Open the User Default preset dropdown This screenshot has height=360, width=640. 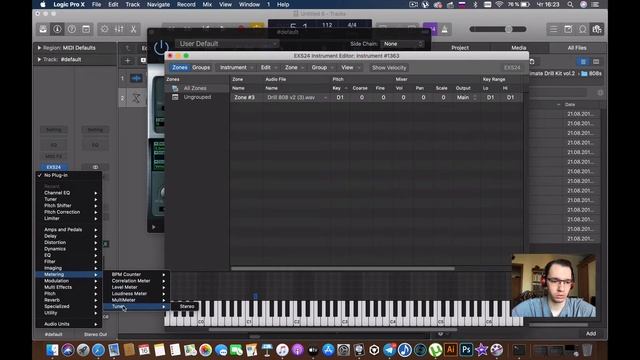pyautogui.click(x=227, y=44)
